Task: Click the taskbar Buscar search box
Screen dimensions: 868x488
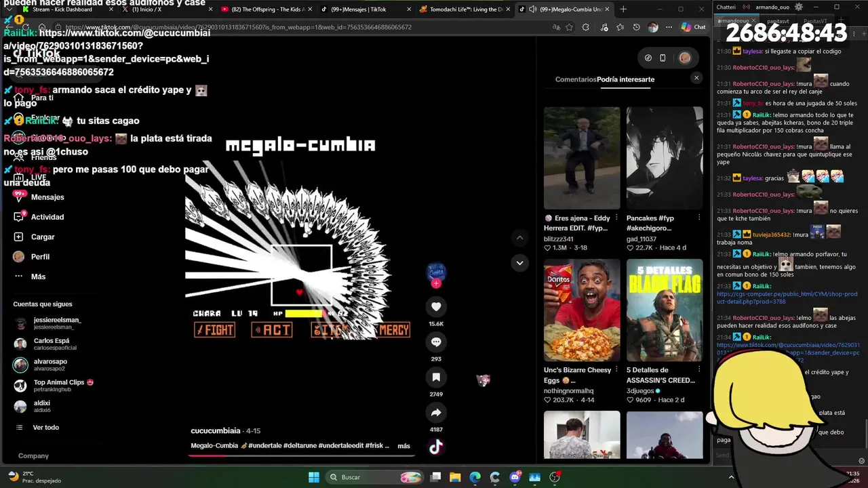Action: [375, 477]
